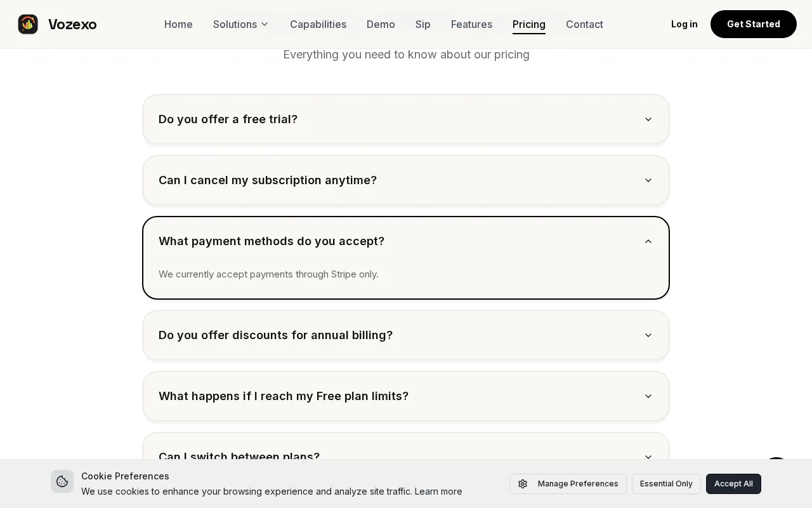Image resolution: width=812 pixels, height=508 pixels.
Task: Open the Learn more cookie link
Action: 438,491
